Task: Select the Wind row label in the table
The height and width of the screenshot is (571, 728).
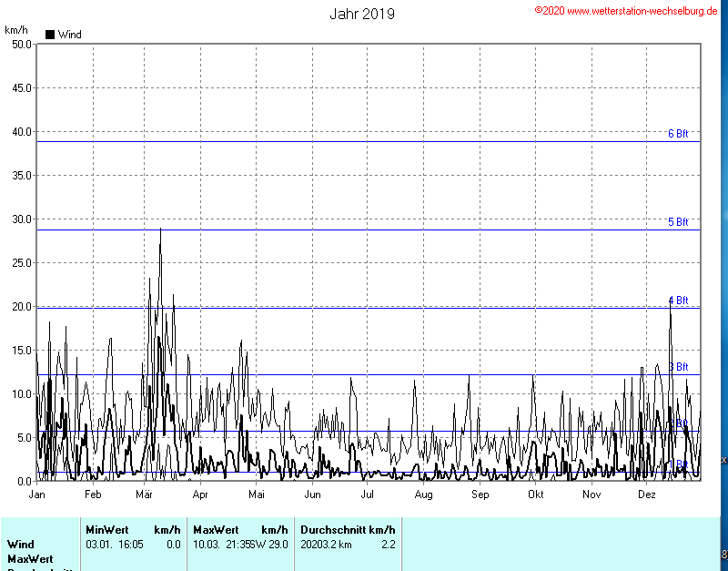Action: (21, 545)
